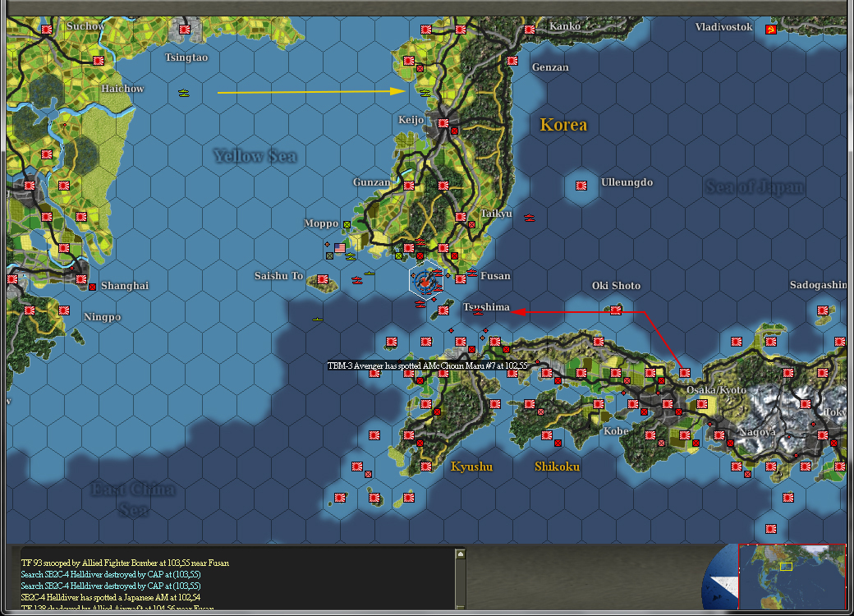This screenshot has height=616, width=854.
Task: Select the Japanese base at Tsushima
Action: pyautogui.click(x=443, y=310)
